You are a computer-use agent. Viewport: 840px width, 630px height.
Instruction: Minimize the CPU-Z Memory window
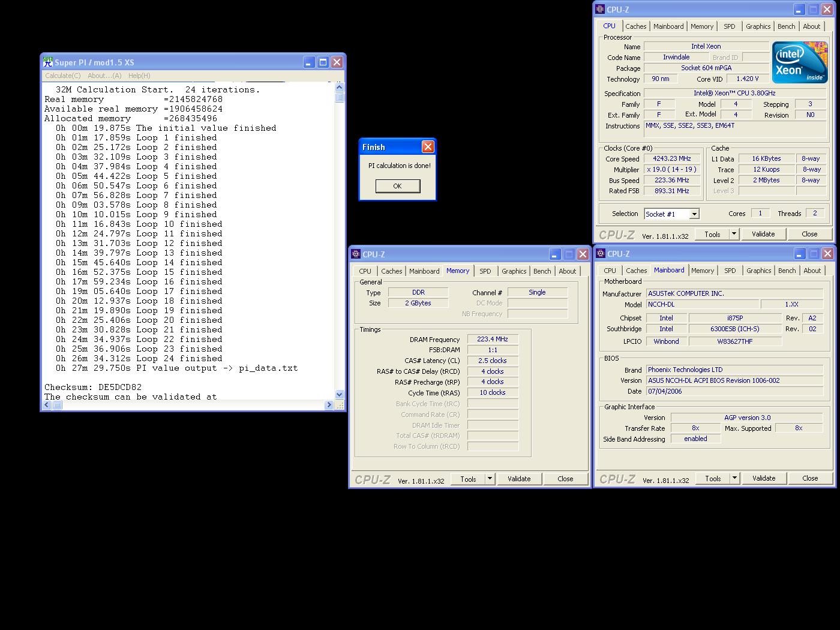click(x=554, y=254)
